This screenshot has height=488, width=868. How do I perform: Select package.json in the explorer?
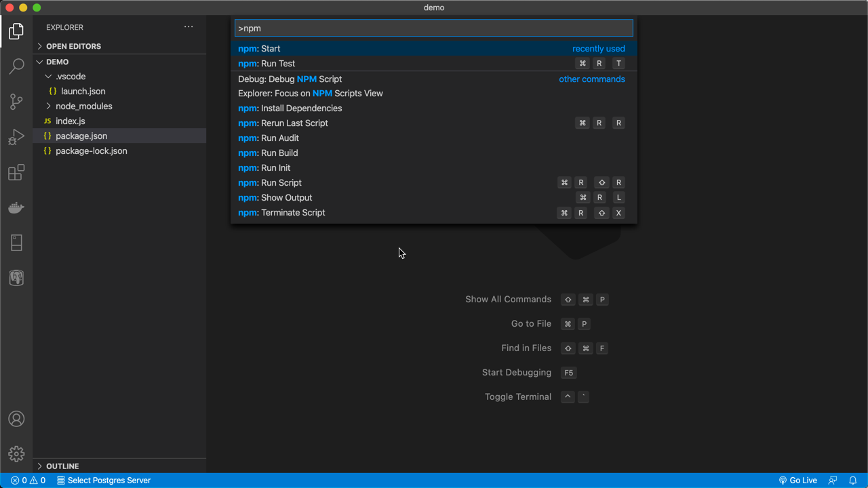coord(119,136)
